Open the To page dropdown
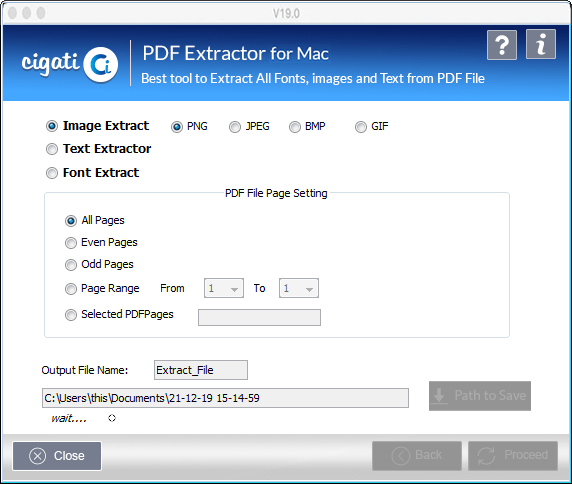 click(299, 289)
